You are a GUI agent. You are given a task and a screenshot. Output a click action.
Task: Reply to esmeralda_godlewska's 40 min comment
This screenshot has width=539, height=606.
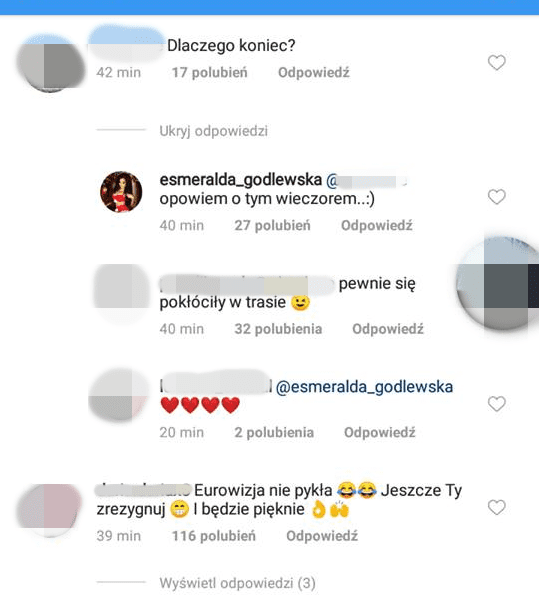tap(377, 225)
